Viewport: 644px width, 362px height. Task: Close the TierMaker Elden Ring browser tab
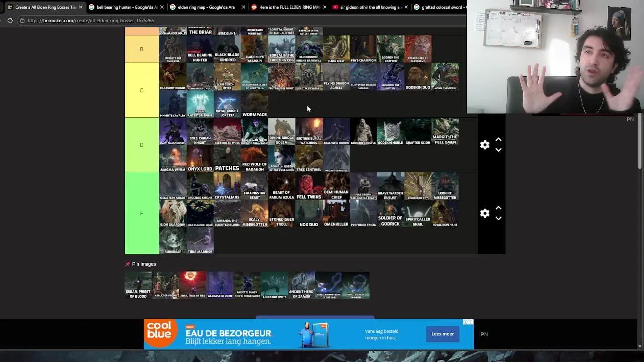coord(80,7)
